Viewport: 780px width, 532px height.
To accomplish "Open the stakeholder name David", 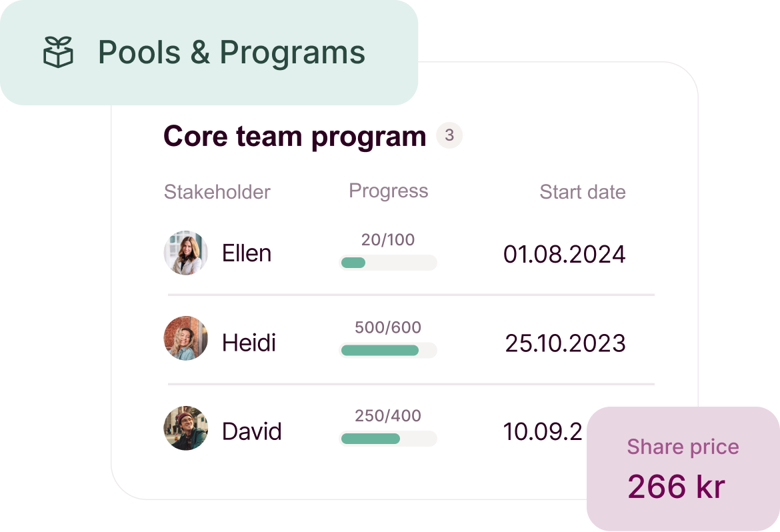I will (x=252, y=431).
